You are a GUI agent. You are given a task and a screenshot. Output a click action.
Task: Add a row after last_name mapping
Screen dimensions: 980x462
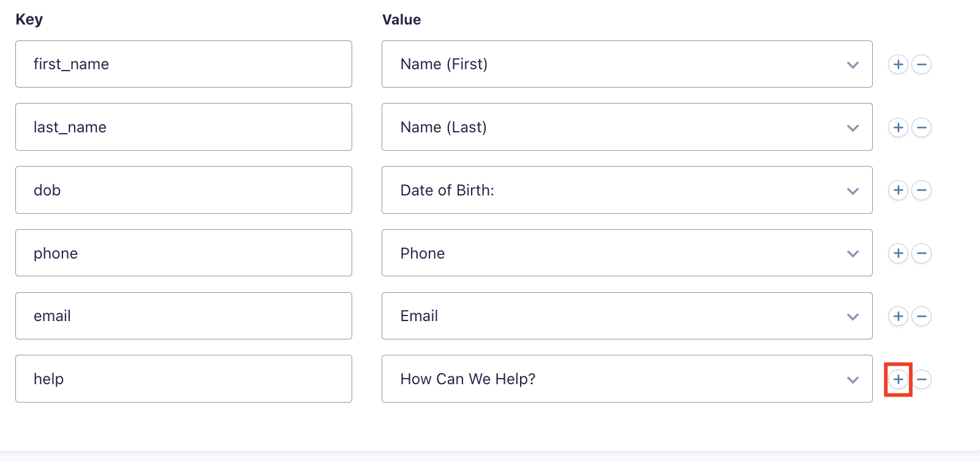point(898,127)
